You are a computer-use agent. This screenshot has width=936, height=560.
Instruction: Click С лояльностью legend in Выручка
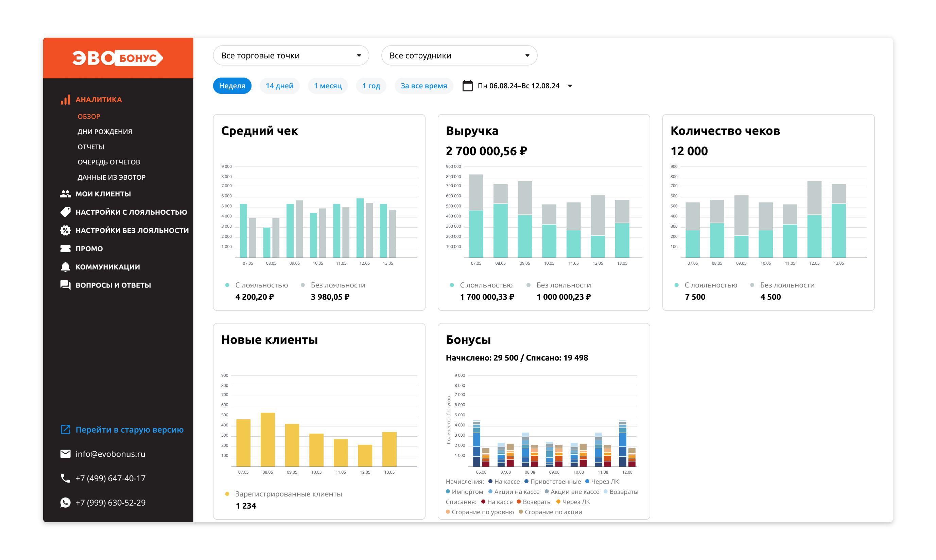(x=486, y=285)
